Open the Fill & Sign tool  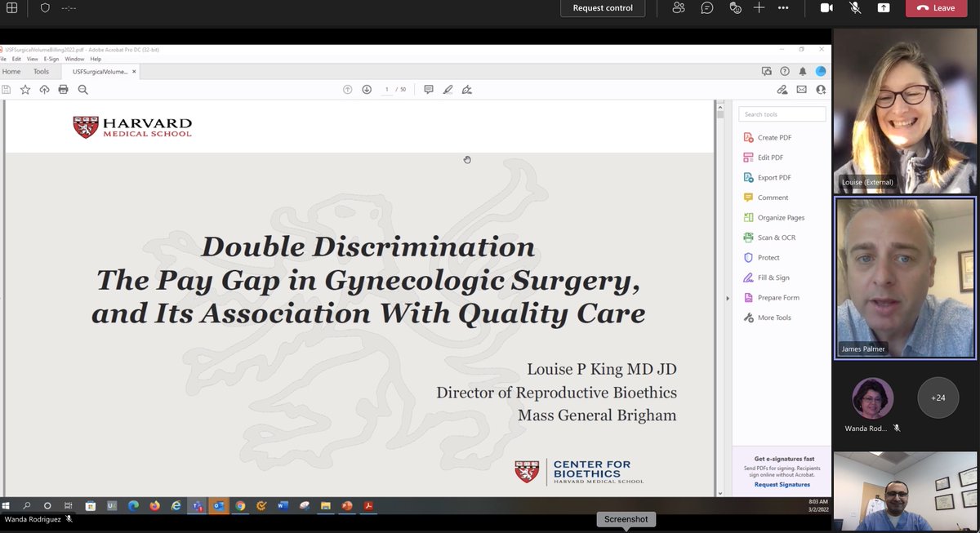pos(766,278)
